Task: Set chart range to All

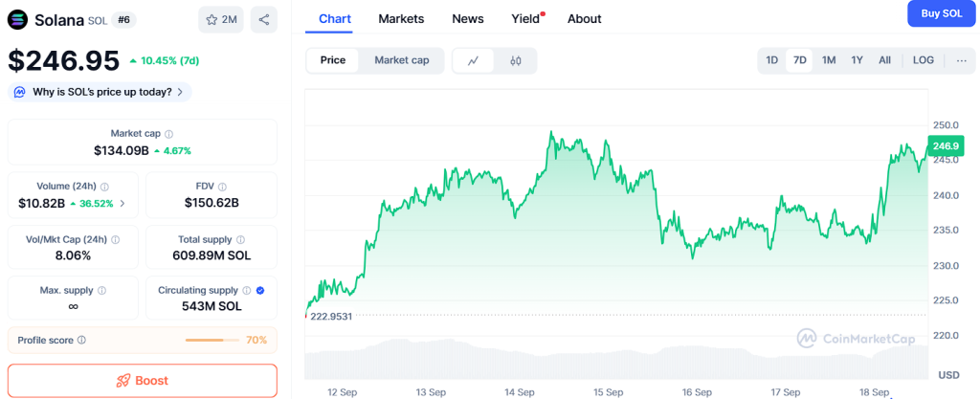Action: (x=884, y=60)
